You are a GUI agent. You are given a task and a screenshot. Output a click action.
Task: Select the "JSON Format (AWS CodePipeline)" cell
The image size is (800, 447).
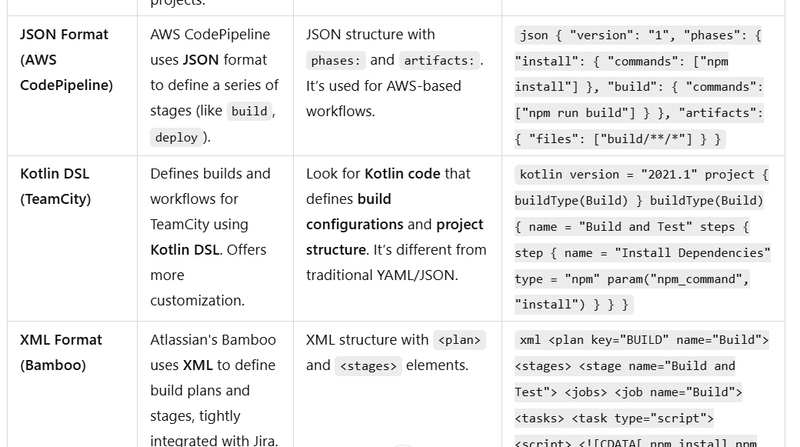[x=72, y=86]
